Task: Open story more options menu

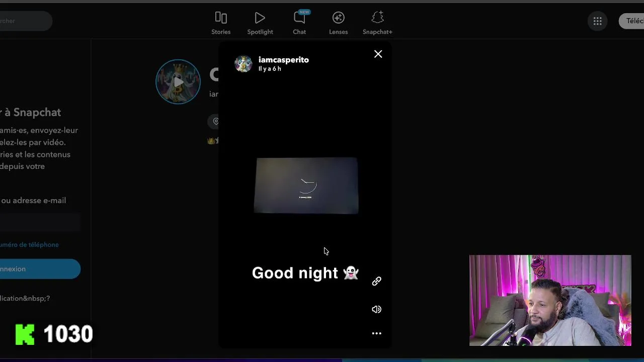Action: click(376, 333)
